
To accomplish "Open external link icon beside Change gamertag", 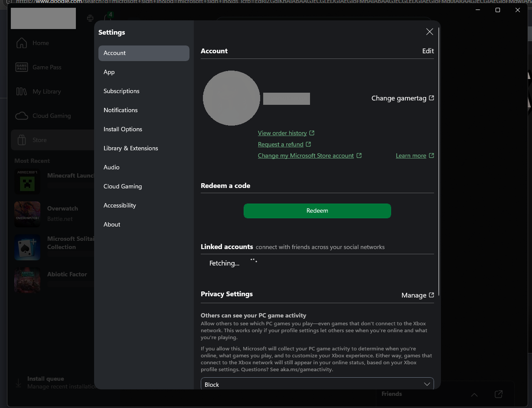I will tap(431, 98).
